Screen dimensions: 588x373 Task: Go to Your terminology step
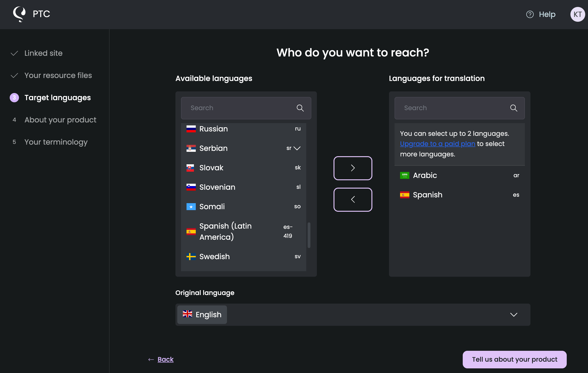56,142
